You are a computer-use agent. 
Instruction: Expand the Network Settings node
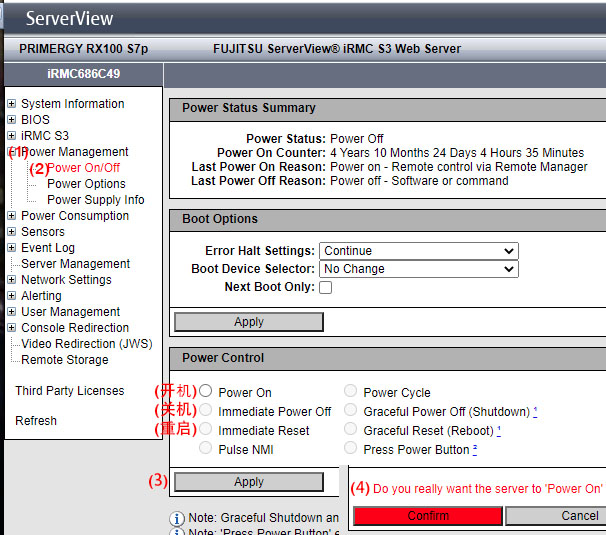(12, 279)
